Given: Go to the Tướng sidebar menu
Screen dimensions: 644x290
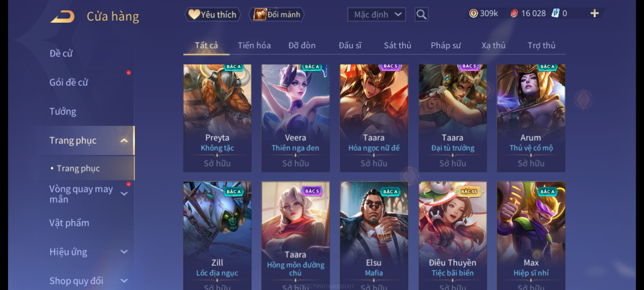Looking at the screenshot, I should [x=63, y=111].
